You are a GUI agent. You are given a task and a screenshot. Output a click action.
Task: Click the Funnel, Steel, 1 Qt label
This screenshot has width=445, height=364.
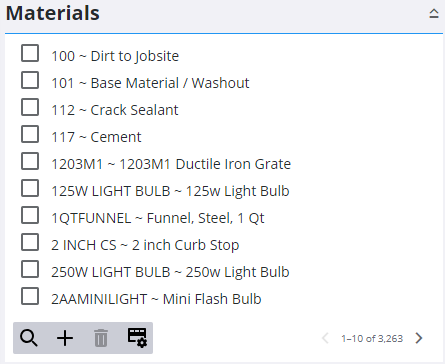point(205,218)
